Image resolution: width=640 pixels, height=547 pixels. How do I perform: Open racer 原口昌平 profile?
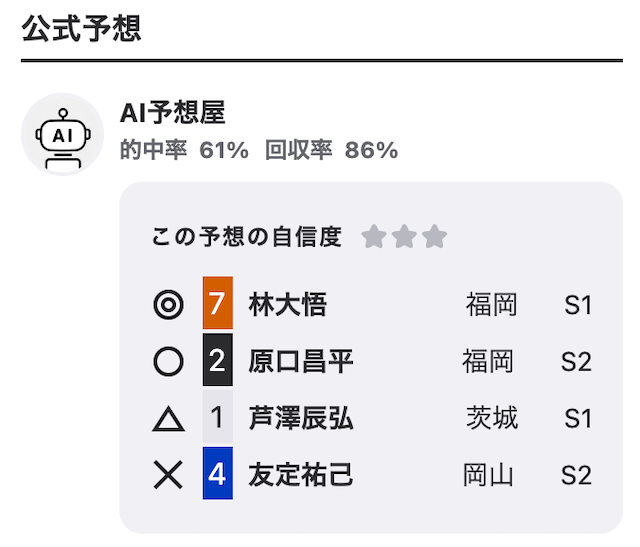[x=301, y=361]
